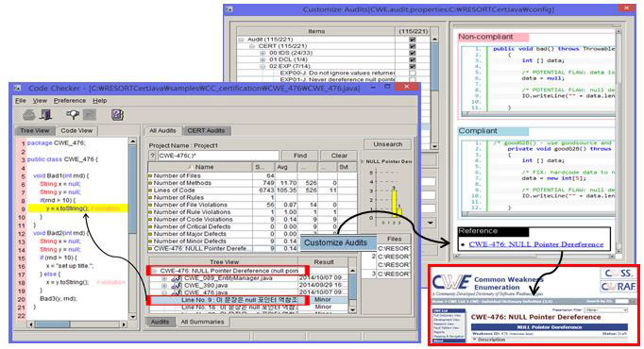Open the CWE-476: NULL Pointer Dereference reference link
Image resolution: width=644 pixels, height=349 pixels.
pos(536,244)
